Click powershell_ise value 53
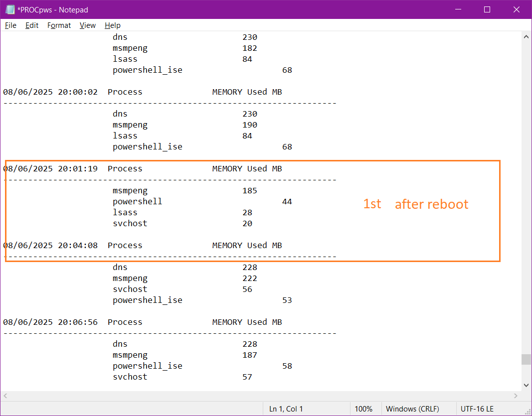This screenshot has width=532, height=416. pos(287,300)
